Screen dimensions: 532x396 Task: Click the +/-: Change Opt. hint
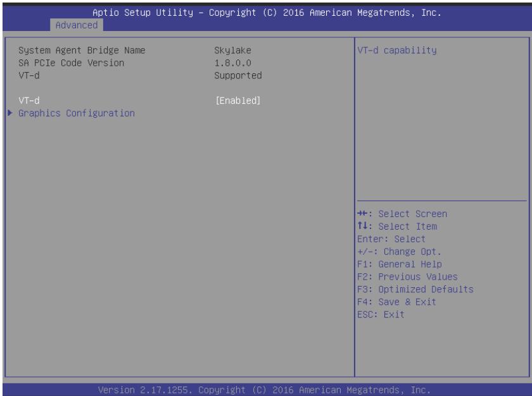pyautogui.click(x=399, y=252)
